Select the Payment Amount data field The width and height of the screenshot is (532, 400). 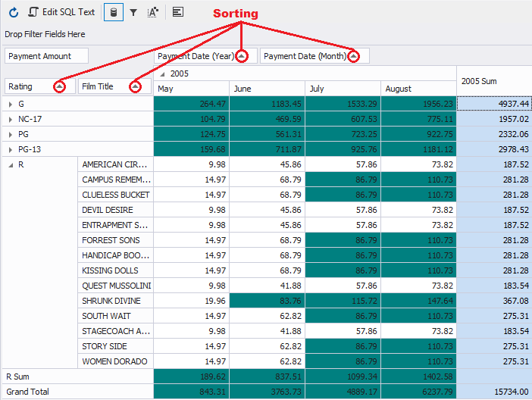coord(46,56)
